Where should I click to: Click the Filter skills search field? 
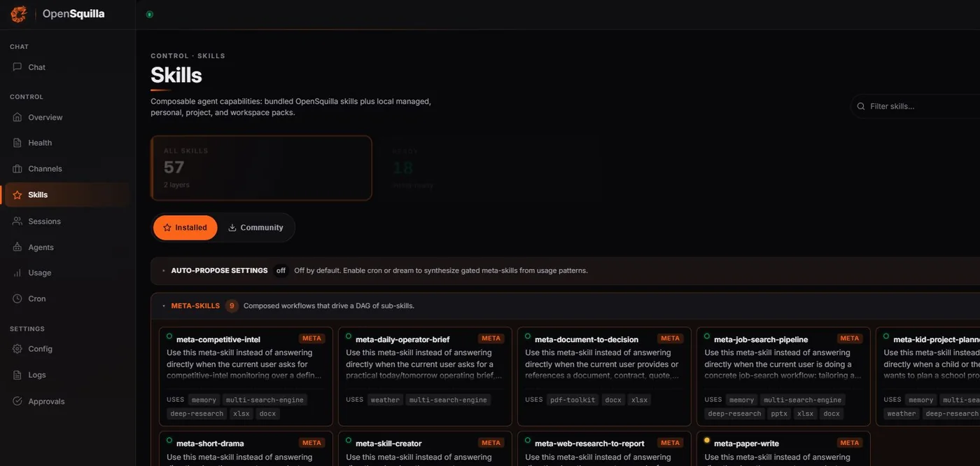click(916, 107)
